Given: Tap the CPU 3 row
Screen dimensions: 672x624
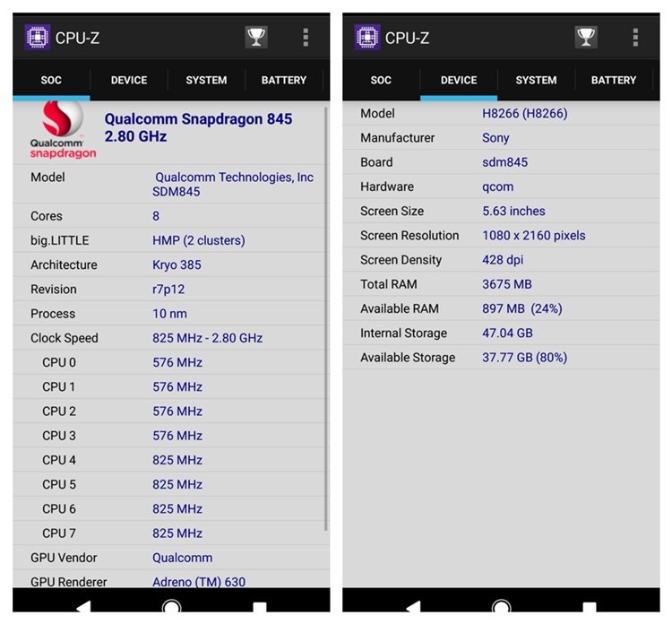Looking at the screenshot, I should tap(171, 436).
